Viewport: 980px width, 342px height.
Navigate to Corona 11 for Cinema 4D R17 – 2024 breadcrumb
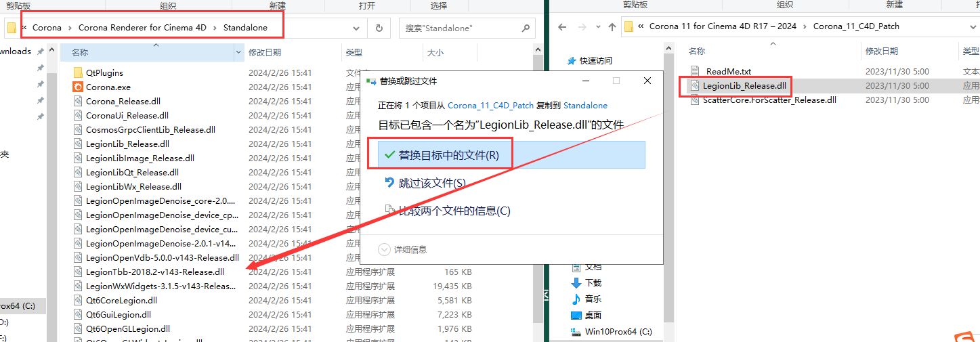[x=723, y=27]
